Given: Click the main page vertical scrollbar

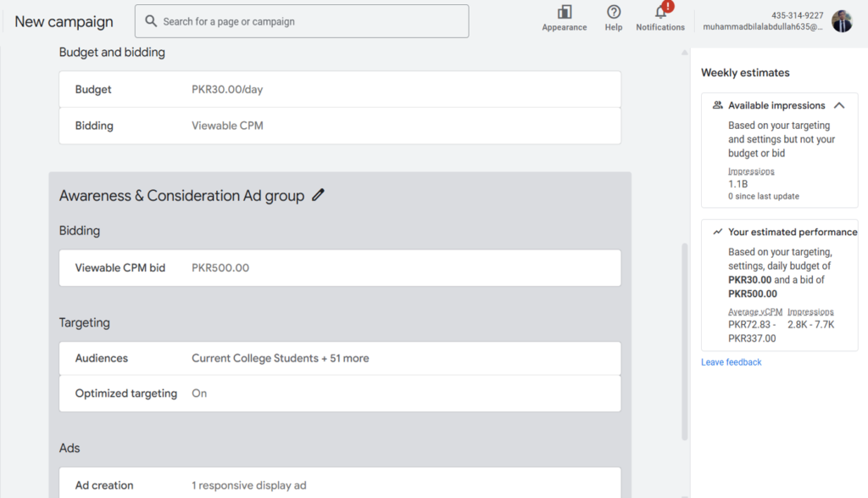Looking at the screenshot, I should coord(685,342).
